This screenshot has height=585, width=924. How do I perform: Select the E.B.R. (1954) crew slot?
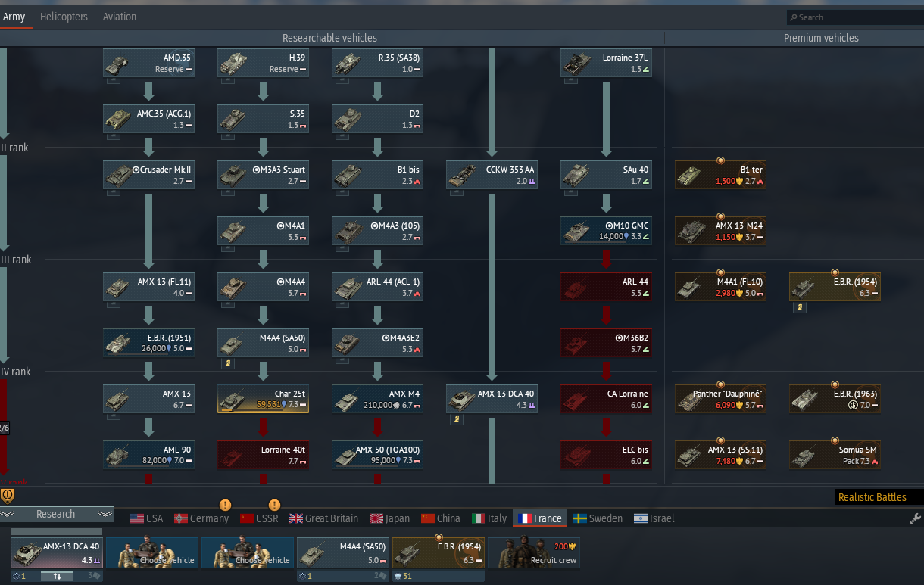pos(439,552)
